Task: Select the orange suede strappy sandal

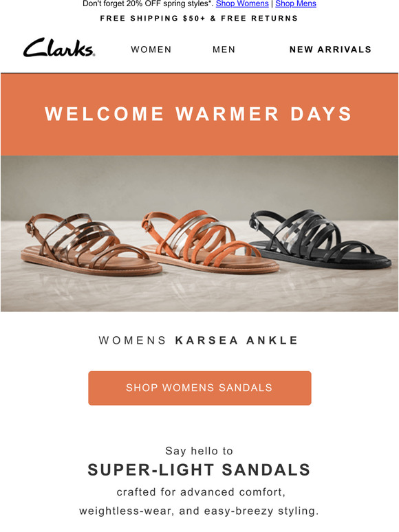Action: [x=211, y=241]
